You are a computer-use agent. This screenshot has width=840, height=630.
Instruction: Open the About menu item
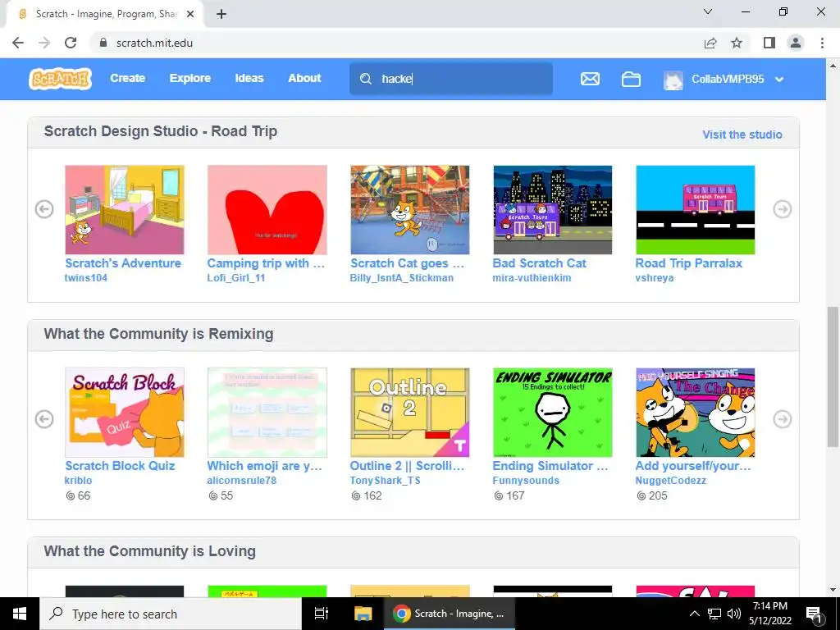click(x=304, y=78)
